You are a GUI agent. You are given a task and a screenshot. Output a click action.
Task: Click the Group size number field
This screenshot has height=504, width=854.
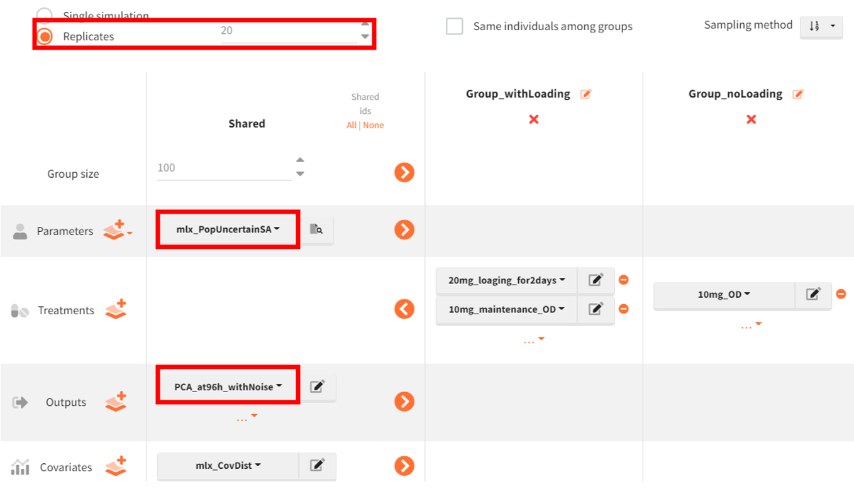point(224,168)
